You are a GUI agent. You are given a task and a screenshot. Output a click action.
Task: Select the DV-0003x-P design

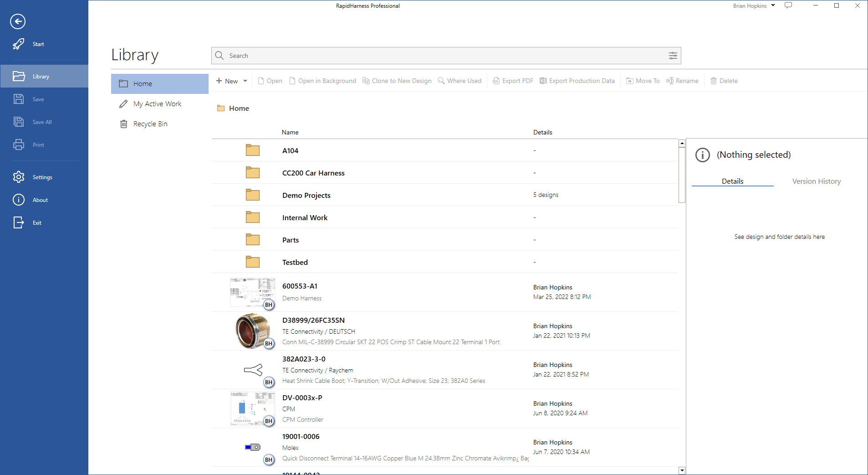coord(444,408)
